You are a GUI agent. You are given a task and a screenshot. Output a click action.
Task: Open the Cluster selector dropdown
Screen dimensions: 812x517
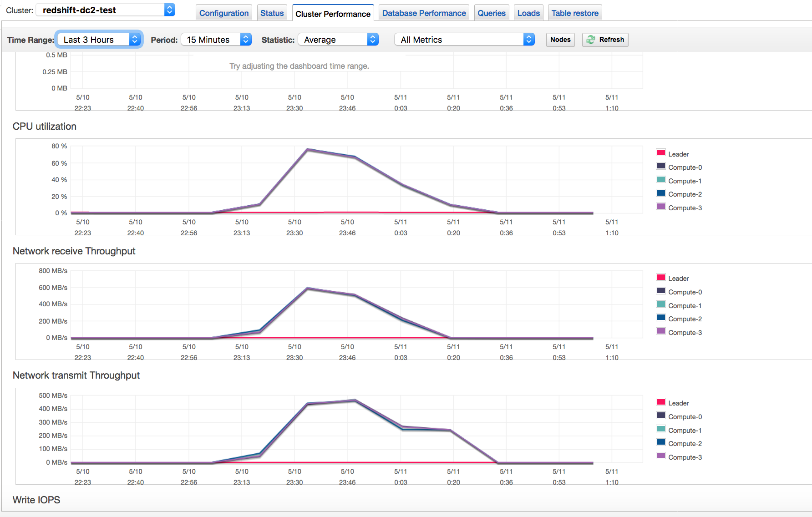(106, 10)
